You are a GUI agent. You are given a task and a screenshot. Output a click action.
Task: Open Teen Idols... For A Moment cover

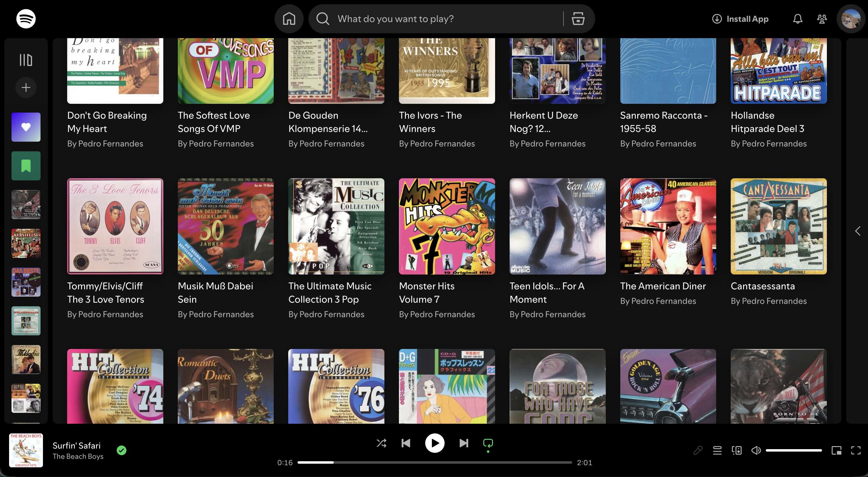point(557,226)
